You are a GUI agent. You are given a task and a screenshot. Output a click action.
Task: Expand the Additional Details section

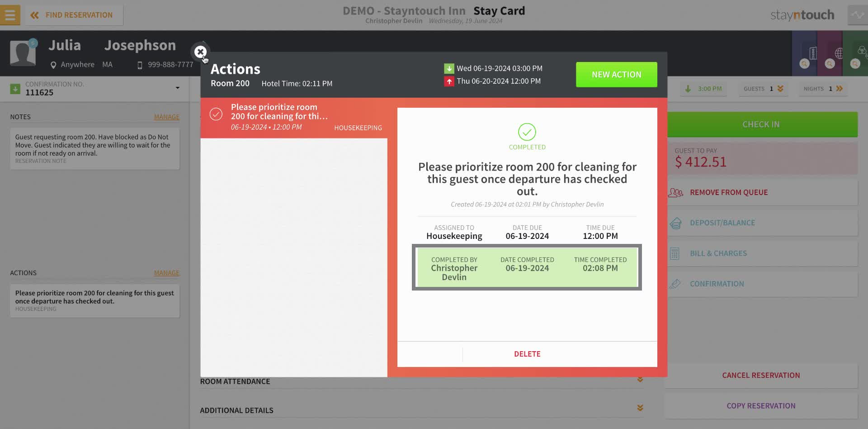[x=640, y=408]
